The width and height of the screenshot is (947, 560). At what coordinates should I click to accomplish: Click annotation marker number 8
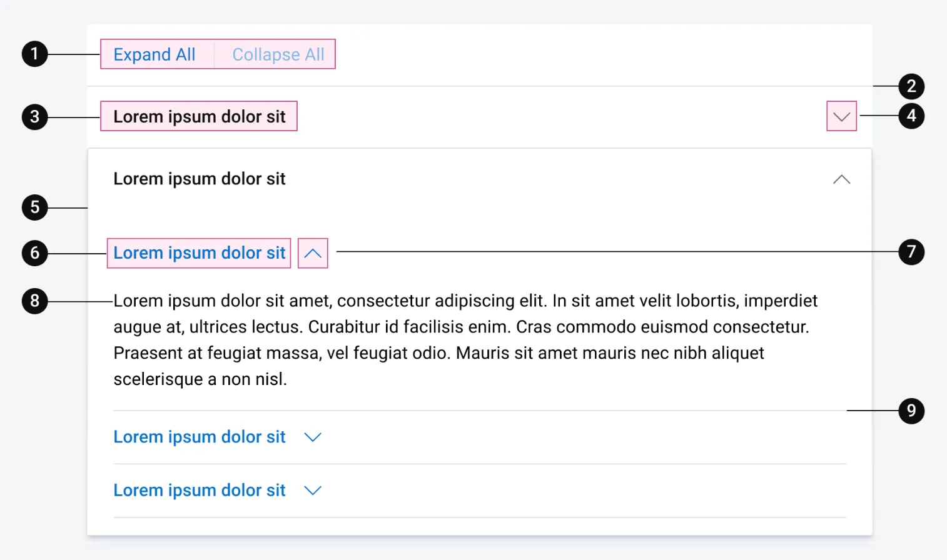pos(35,301)
